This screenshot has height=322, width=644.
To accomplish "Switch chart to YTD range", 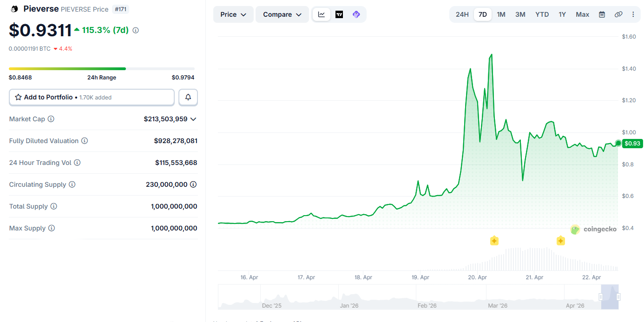I will coord(542,14).
